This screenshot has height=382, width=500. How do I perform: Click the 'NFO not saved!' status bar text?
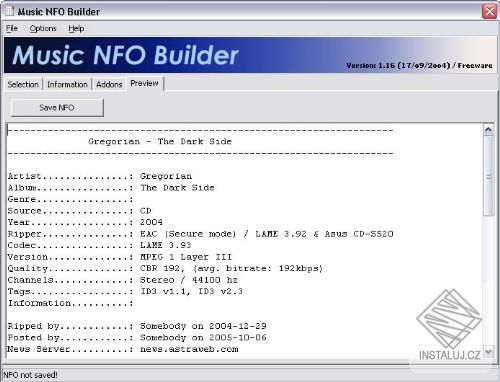(x=30, y=375)
